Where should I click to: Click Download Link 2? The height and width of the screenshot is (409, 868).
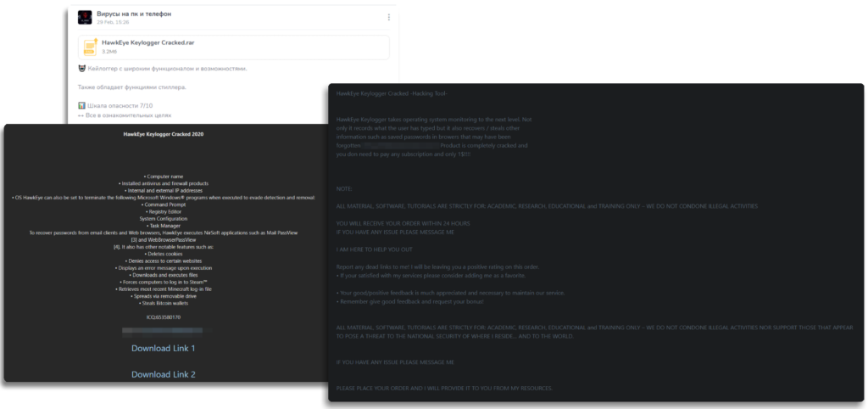click(164, 375)
